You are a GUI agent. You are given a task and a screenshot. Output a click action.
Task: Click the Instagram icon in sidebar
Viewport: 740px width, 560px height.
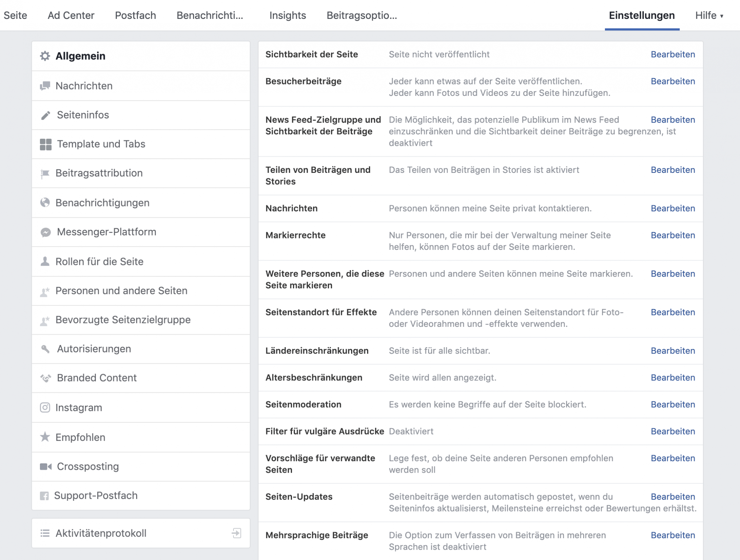pyautogui.click(x=45, y=408)
